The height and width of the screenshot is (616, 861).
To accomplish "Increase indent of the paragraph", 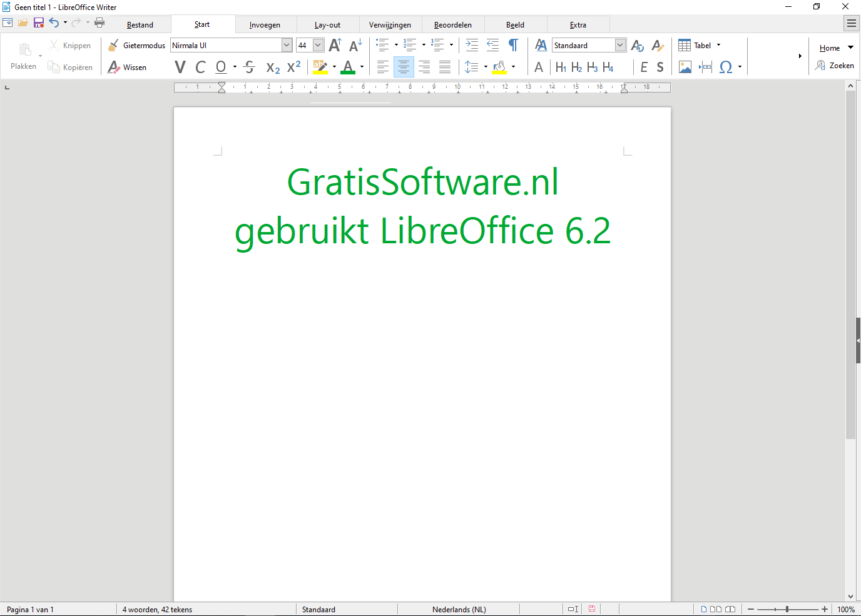I will click(472, 45).
